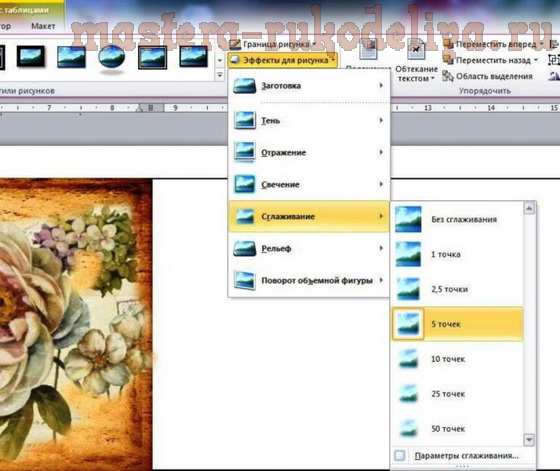Apply the oval picture style thumbnail
Viewport: 560px width, 471px height.
coord(111,57)
